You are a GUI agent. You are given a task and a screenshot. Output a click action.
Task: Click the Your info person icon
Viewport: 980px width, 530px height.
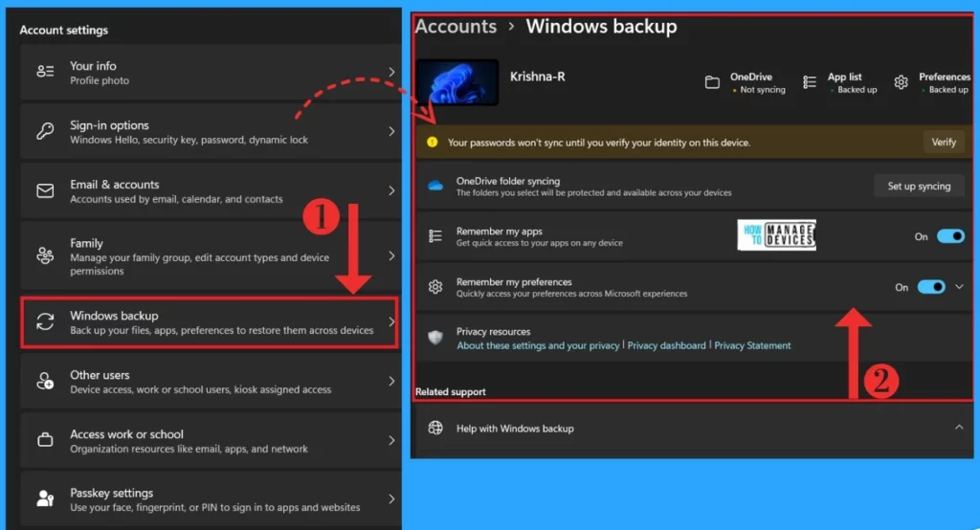(x=45, y=71)
